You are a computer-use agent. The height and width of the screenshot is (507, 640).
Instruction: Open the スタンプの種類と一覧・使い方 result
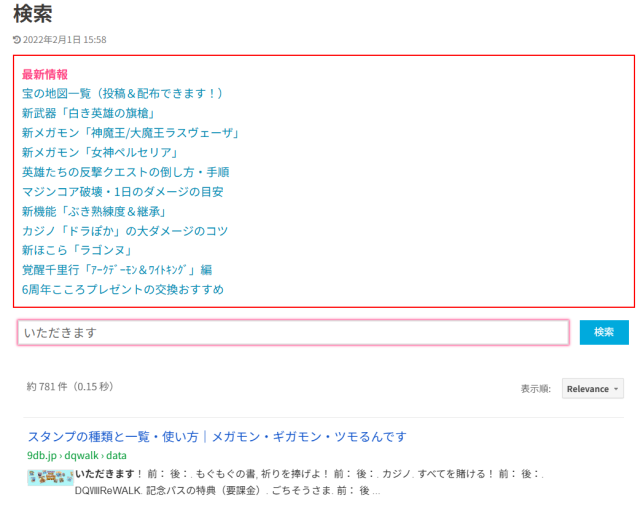click(217, 437)
